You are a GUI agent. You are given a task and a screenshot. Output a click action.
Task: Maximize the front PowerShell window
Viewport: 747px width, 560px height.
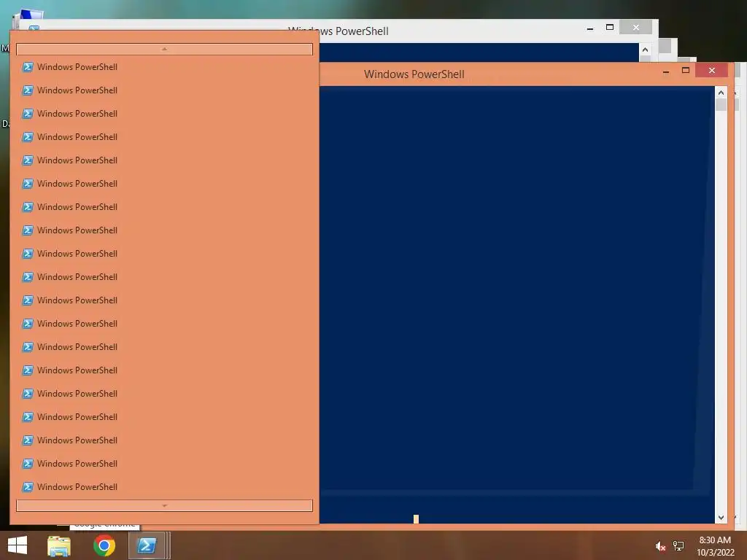(686, 71)
